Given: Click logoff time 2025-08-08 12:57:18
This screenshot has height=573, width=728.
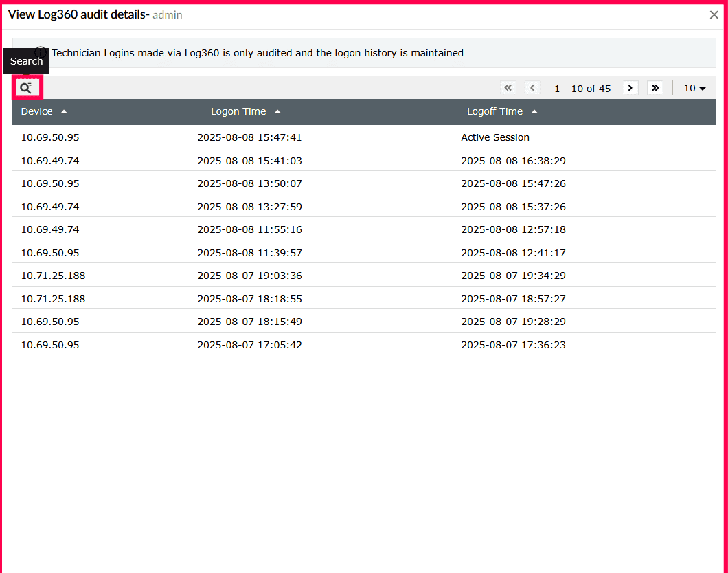Looking at the screenshot, I should pos(513,229).
